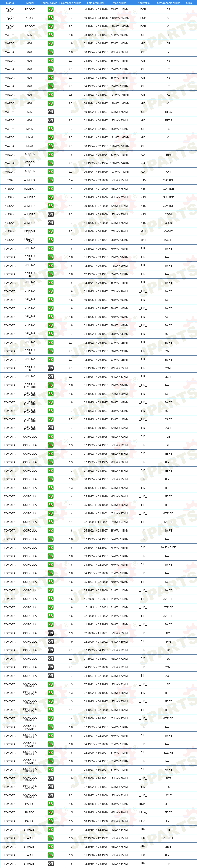
Task: Click the Pojemność silnika column header
Action: [70, 3]
